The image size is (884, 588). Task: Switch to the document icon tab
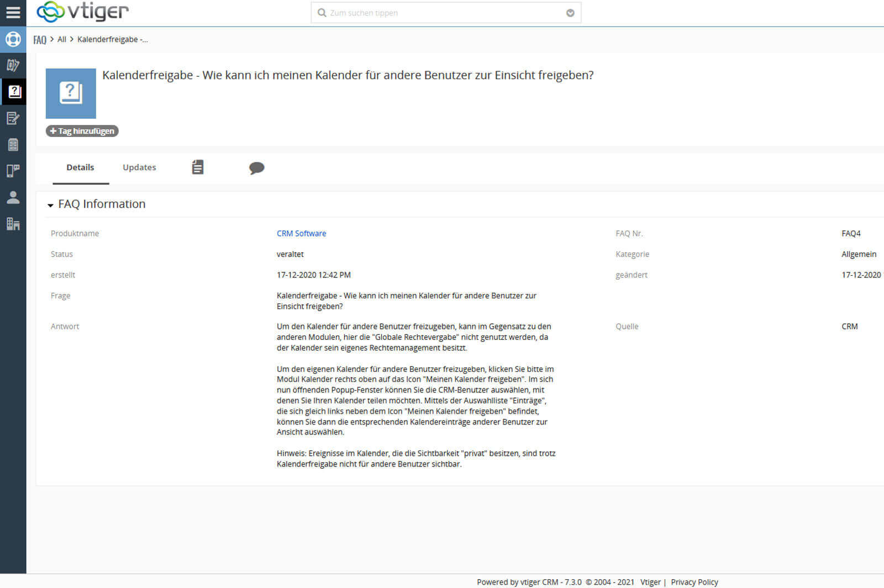197,166
